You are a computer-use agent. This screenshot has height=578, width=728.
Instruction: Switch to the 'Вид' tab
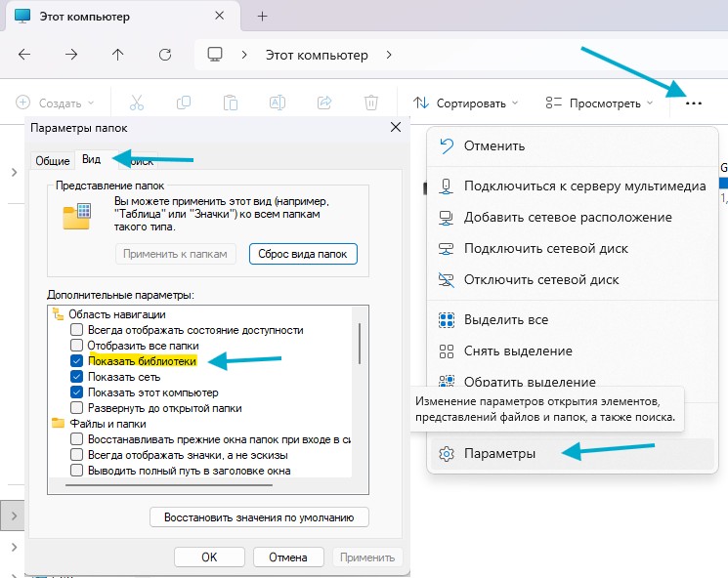(x=92, y=159)
